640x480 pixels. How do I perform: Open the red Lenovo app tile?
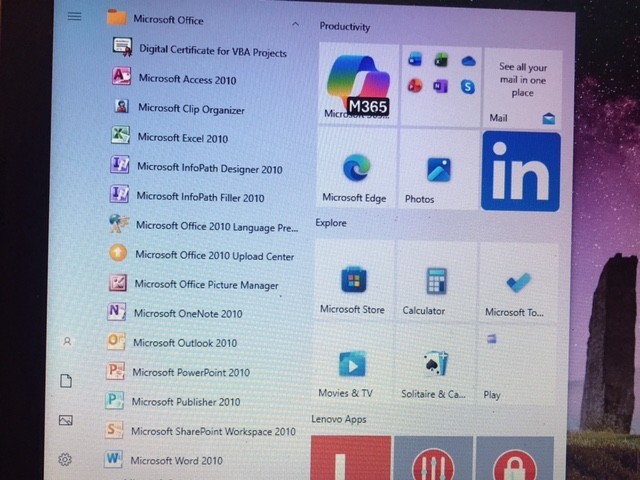tap(351, 458)
